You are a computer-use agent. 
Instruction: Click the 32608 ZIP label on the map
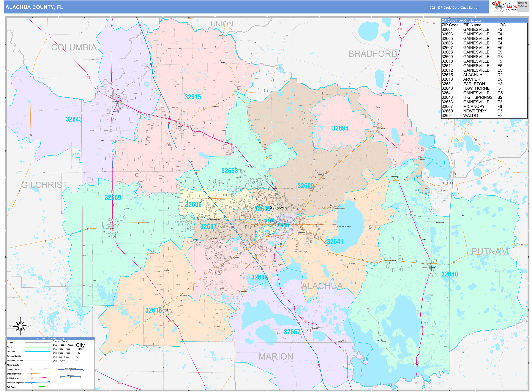[259, 277]
